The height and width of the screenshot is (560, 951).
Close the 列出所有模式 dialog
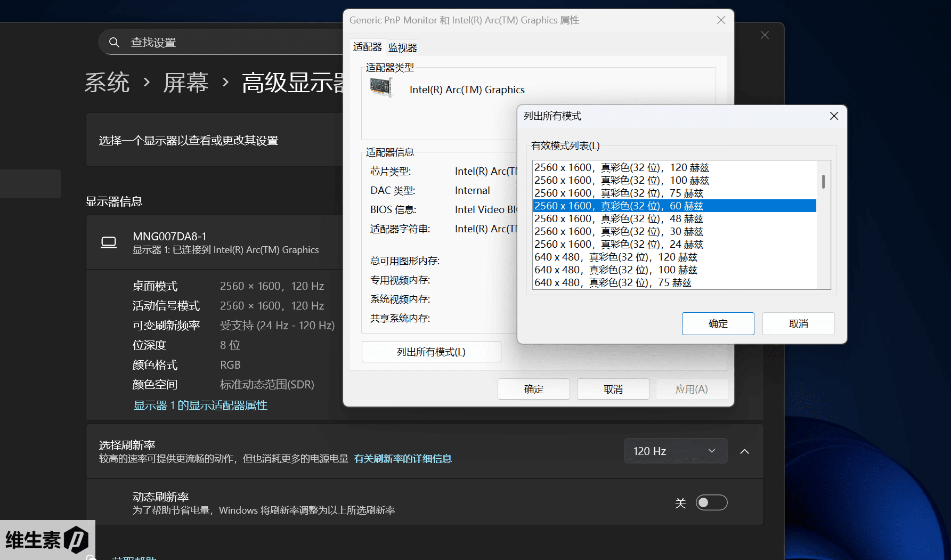tap(834, 116)
